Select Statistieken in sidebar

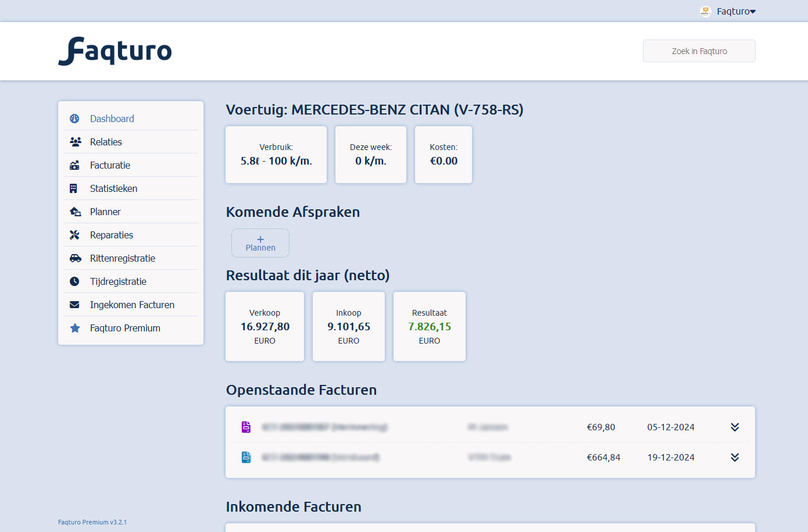click(131, 188)
